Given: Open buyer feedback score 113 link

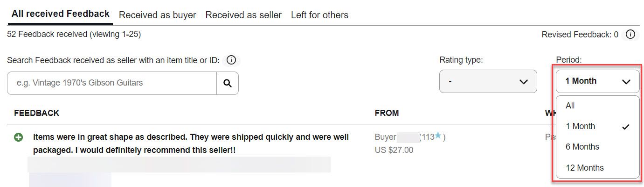Looking at the screenshot, I should [428, 137].
